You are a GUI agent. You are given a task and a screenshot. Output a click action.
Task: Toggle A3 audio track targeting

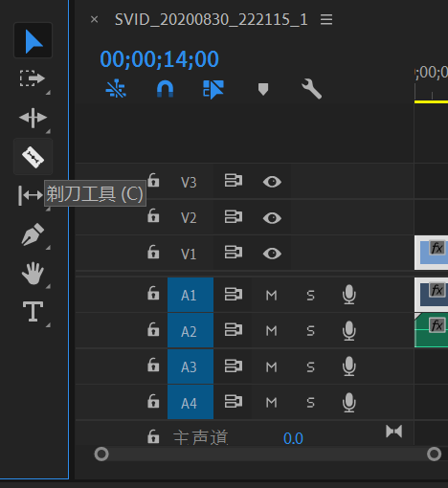tap(190, 366)
